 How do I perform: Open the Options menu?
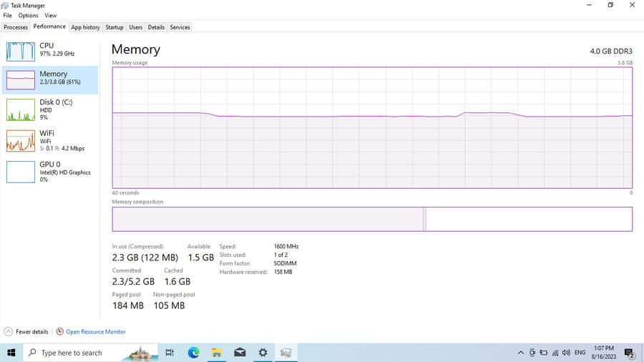[29, 15]
